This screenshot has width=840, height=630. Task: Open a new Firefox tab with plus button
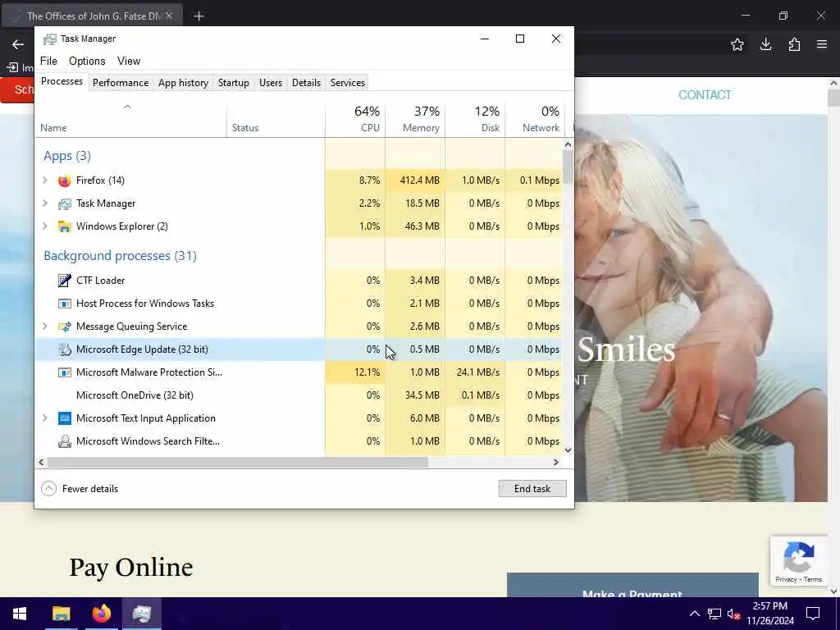coord(199,16)
